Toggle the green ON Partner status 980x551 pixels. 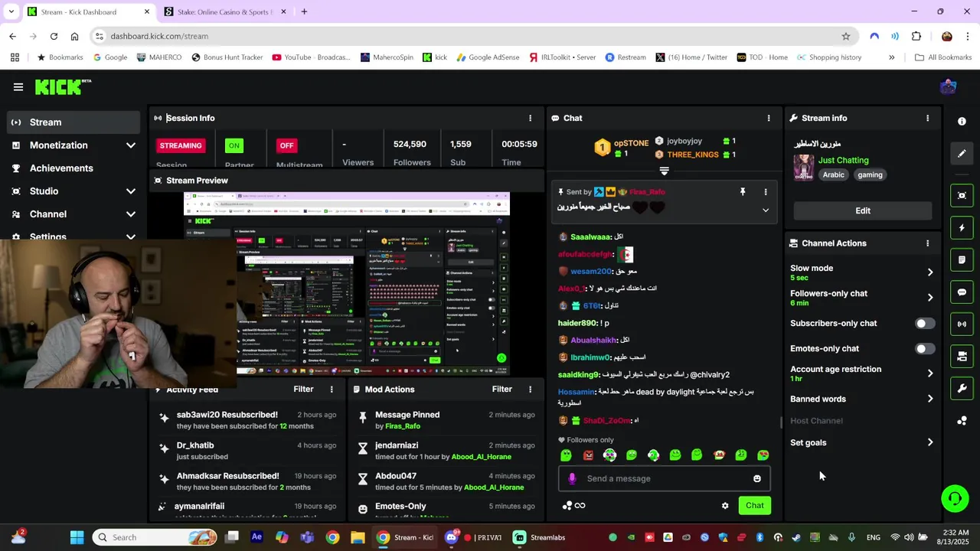(x=234, y=145)
